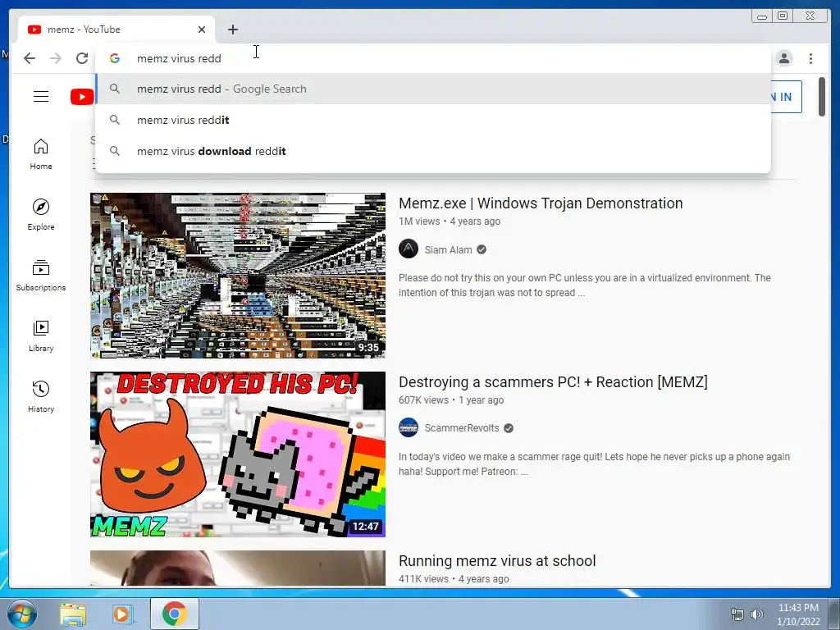Click into the address bar text field

pos(433,58)
